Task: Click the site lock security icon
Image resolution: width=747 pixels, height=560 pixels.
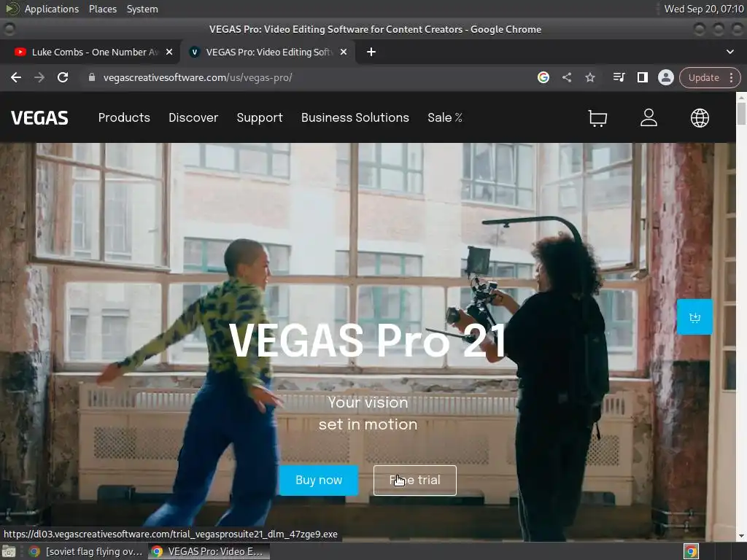Action: pos(92,77)
